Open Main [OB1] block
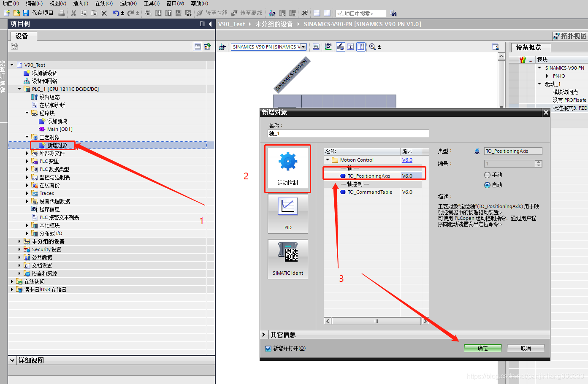The image size is (588, 384). (x=60, y=129)
